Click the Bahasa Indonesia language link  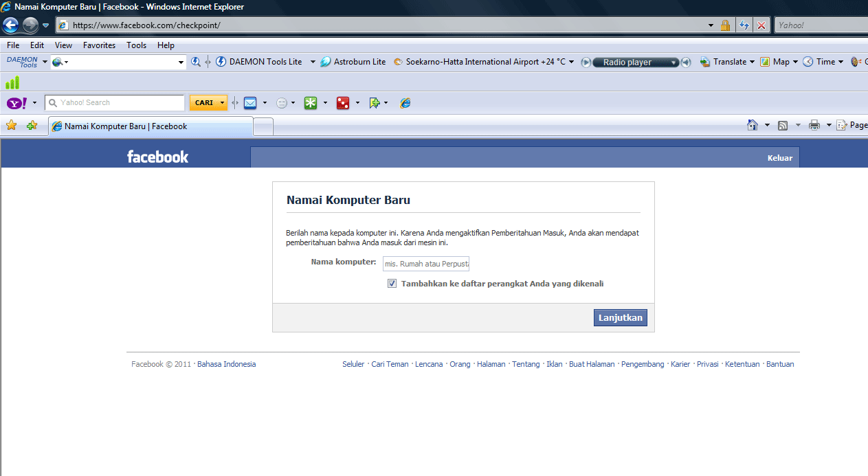226,364
